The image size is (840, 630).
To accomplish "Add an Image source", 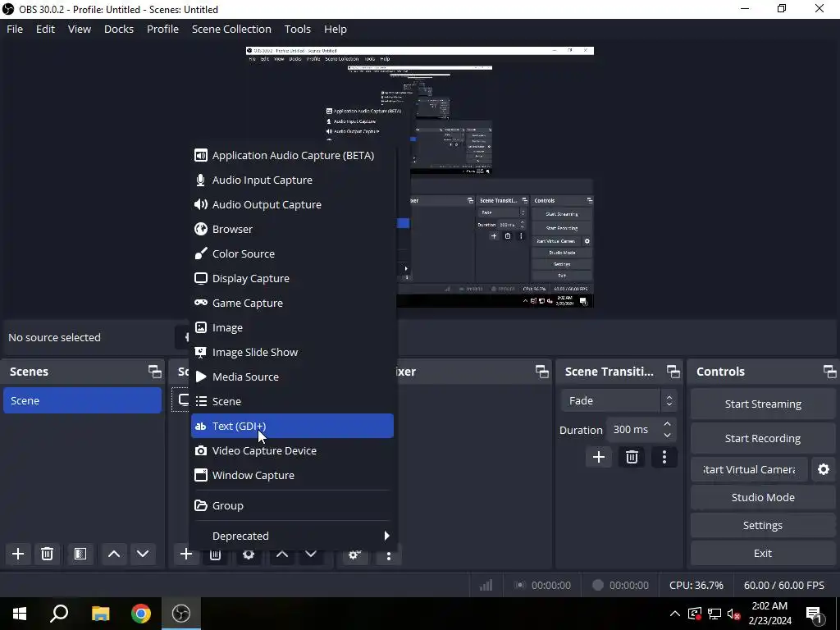I will pos(292,328).
